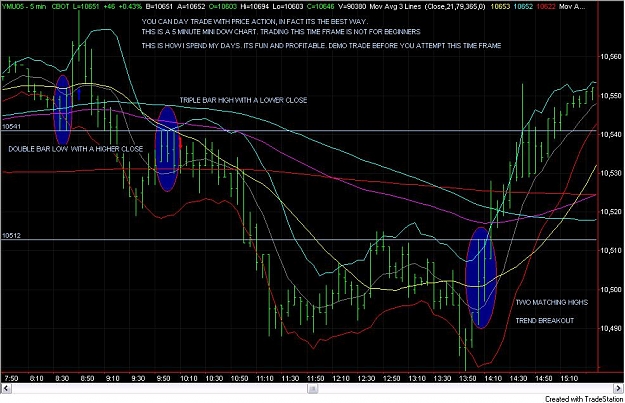Screen dimensions: 625x403
Task: Click the blue ellipse near the 14:00 bars
Action: 481,278
